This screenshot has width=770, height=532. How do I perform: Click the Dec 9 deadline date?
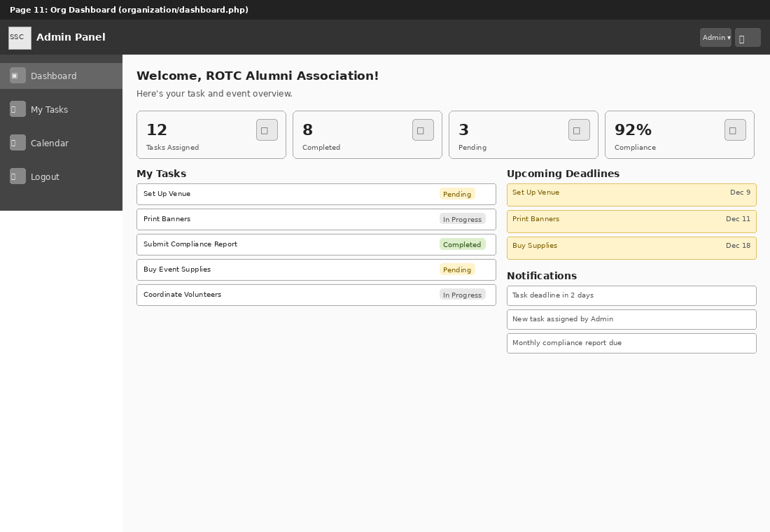(740, 192)
